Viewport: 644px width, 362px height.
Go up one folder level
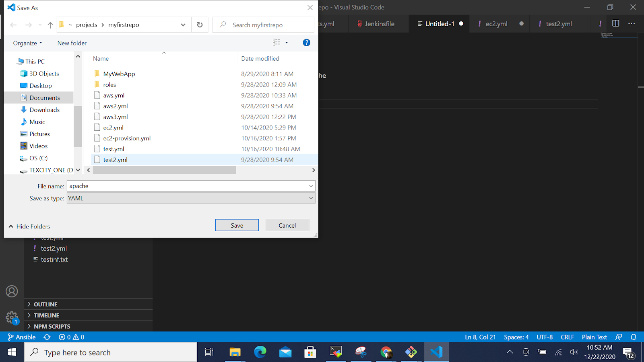tap(50, 25)
